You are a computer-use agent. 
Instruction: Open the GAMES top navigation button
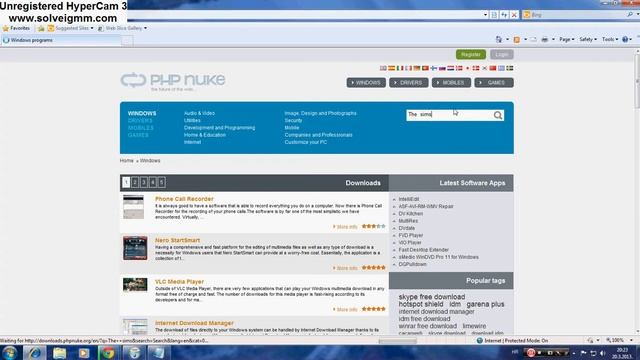(494, 82)
